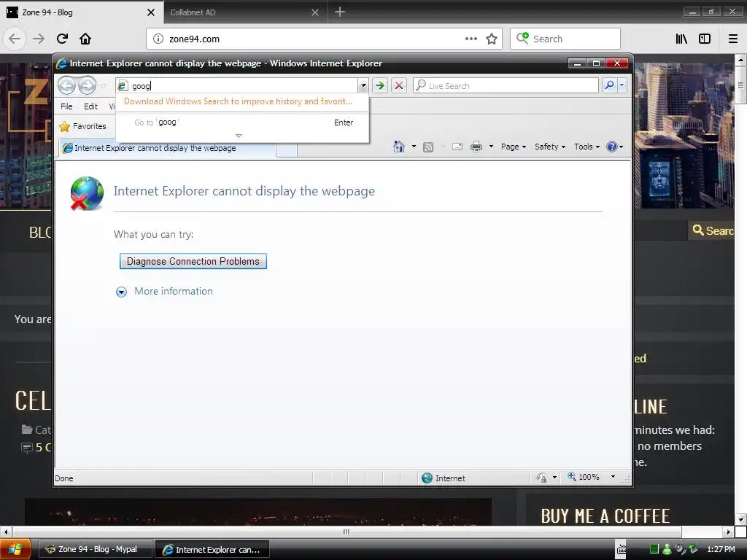Viewport: 747px width, 560px height.
Task: Open Print dropdown arrow
Action: [491, 147]
